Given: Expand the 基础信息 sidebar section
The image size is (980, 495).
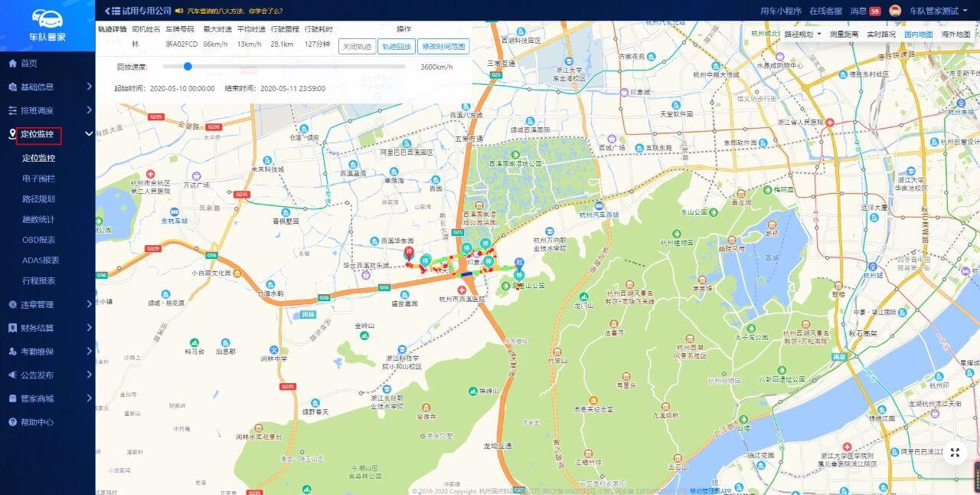Looking at the screenshot, I should 47,87.
